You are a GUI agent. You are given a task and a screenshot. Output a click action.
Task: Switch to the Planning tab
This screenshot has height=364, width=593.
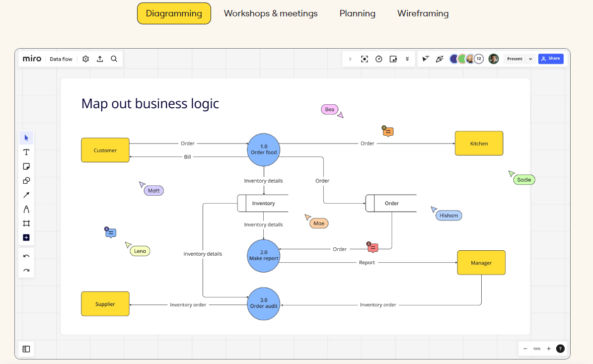point(357,13)
